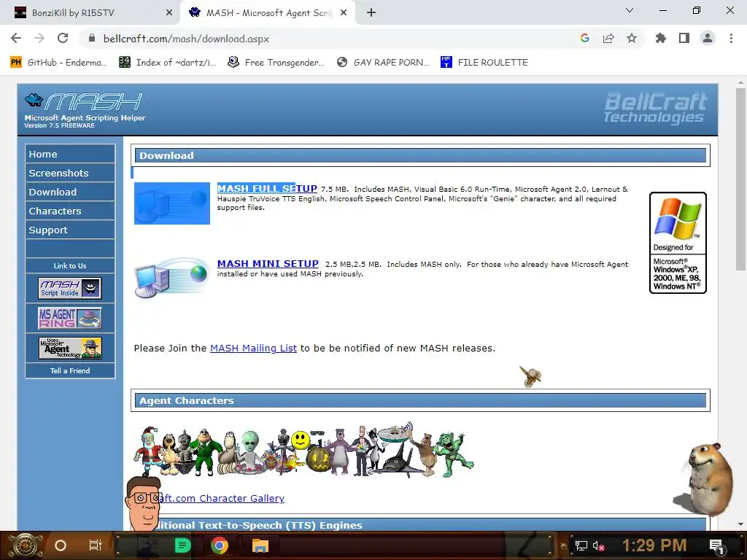Open Chrome from the taskbar

click(220, 545)
